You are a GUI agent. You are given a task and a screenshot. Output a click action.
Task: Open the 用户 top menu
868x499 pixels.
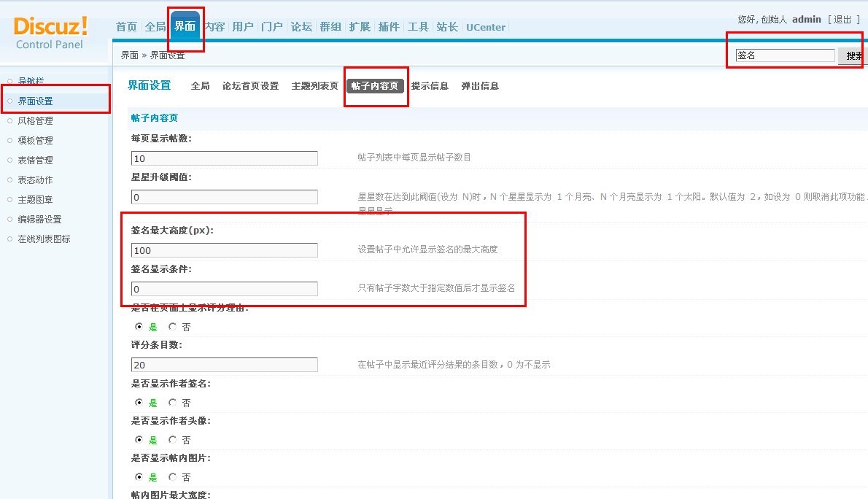(x=242, y=26)
